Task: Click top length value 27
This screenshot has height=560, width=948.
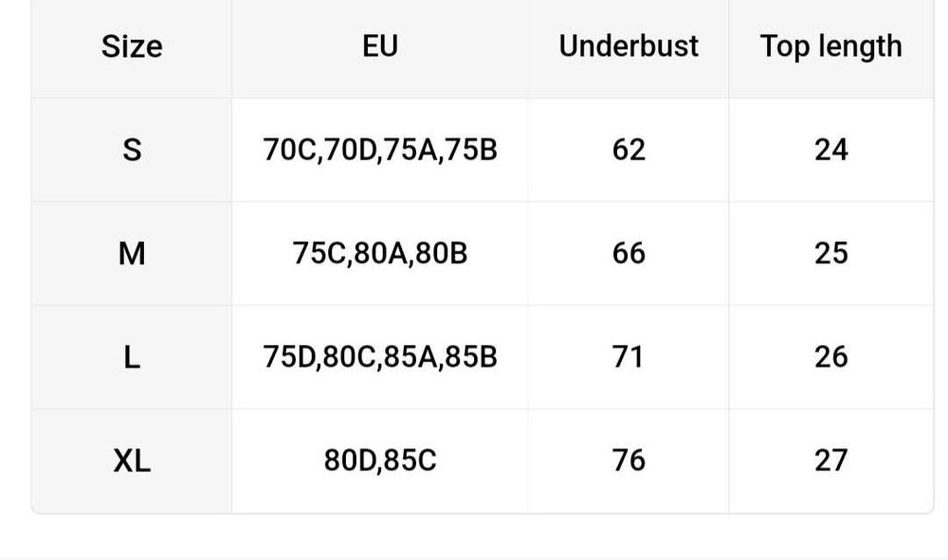Action: 830,461
